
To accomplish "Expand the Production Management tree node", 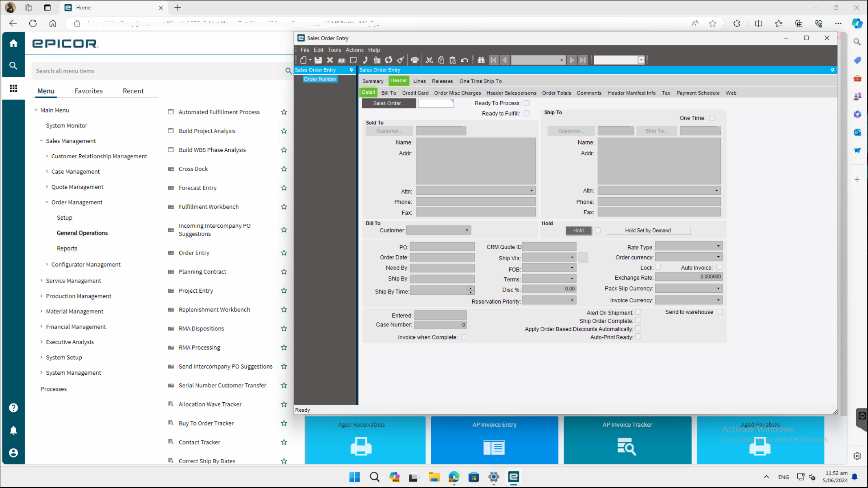I will pos(41,296).
